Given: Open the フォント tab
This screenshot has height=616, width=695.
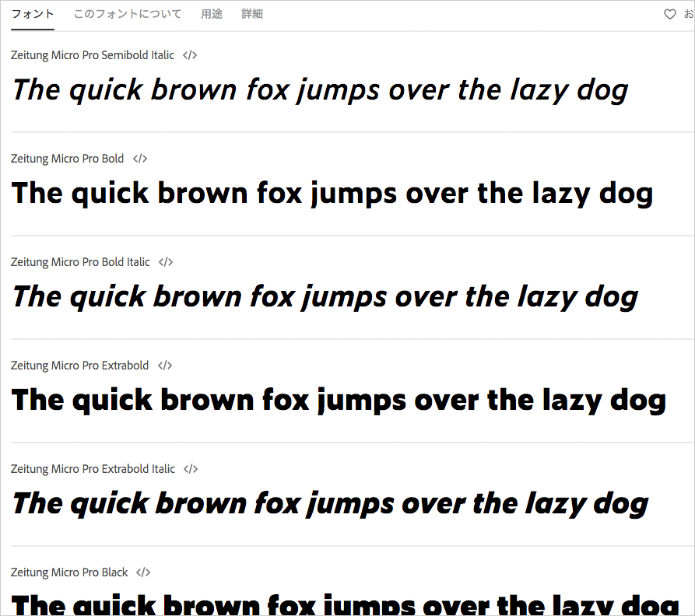Looking at the screenshot, I should click(33, 14).
